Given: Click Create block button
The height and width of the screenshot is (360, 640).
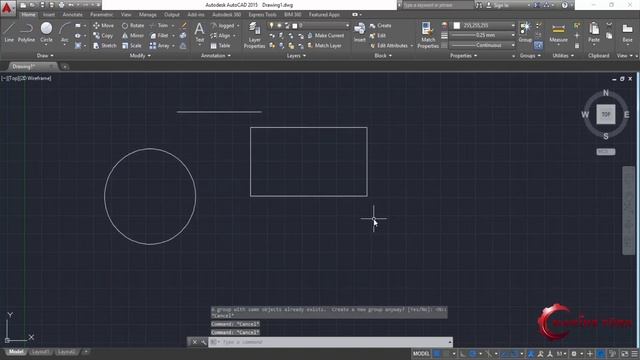Looking at the screenshot, I should point(380,25).
